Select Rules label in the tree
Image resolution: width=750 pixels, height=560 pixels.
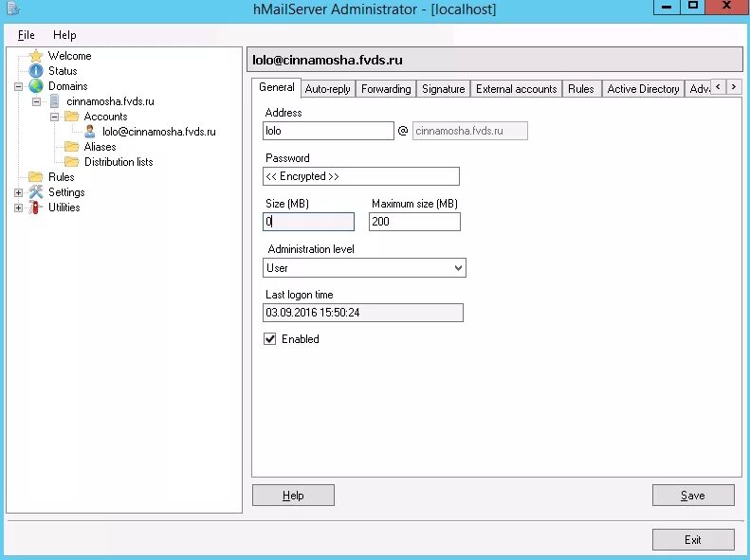62,177
